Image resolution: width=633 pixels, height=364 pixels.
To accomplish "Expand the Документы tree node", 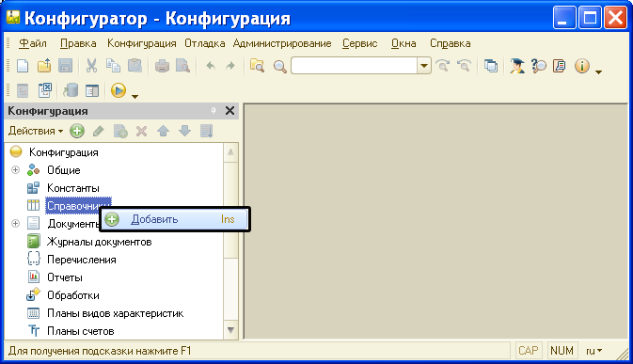I will 15,223.
